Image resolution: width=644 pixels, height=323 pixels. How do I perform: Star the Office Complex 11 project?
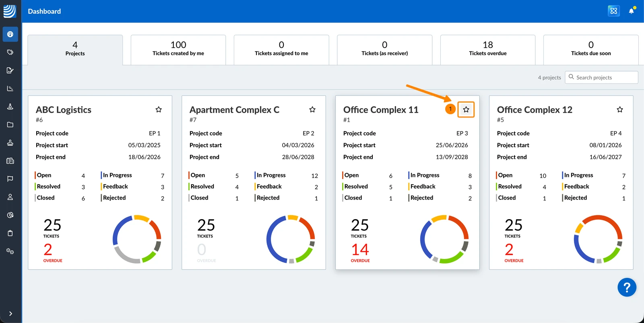click(466, 109)
